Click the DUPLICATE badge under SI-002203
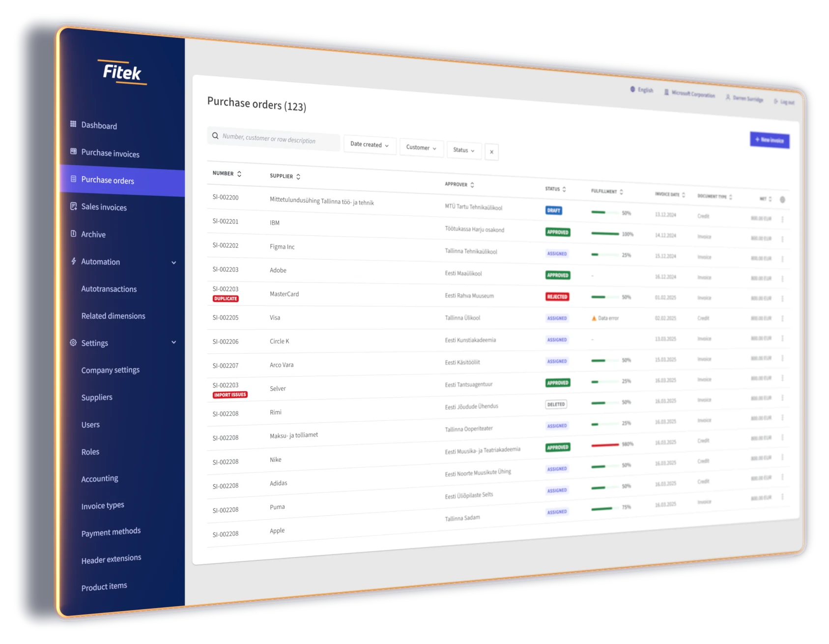This screenshot has height=644, width=829. [x=226, y=298]
